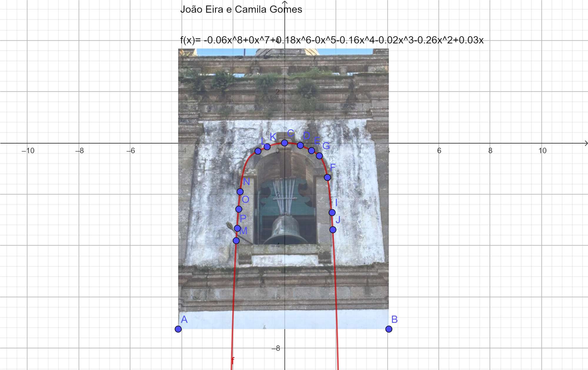The height and width of the screenshot is (370, 588).
Task: Select the red curve label f
Action: (x=233, y=360)
